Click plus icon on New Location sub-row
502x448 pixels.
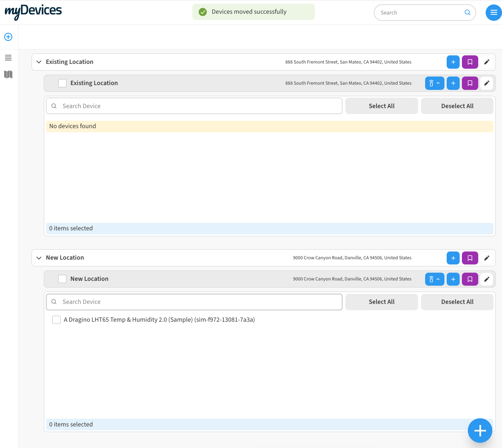[x=453, y=279]
